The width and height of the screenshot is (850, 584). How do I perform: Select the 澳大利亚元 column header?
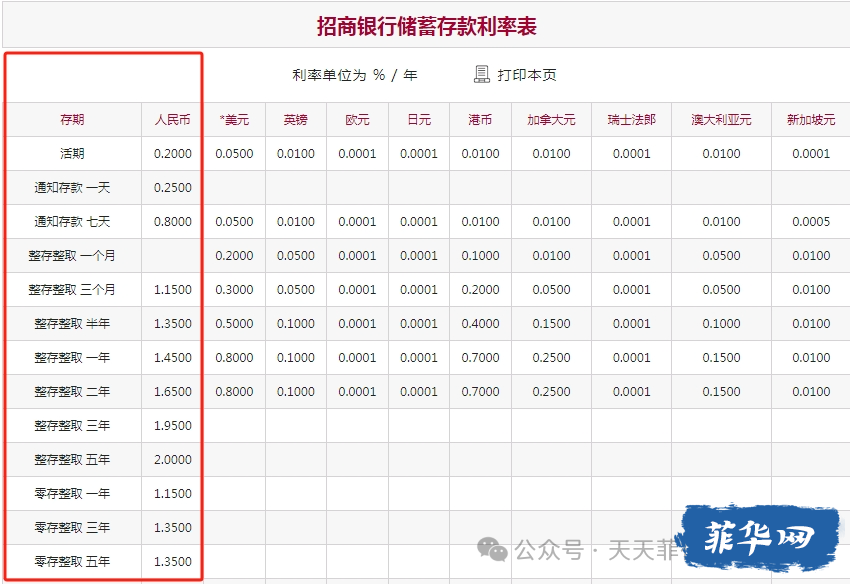tap(721, 120)
